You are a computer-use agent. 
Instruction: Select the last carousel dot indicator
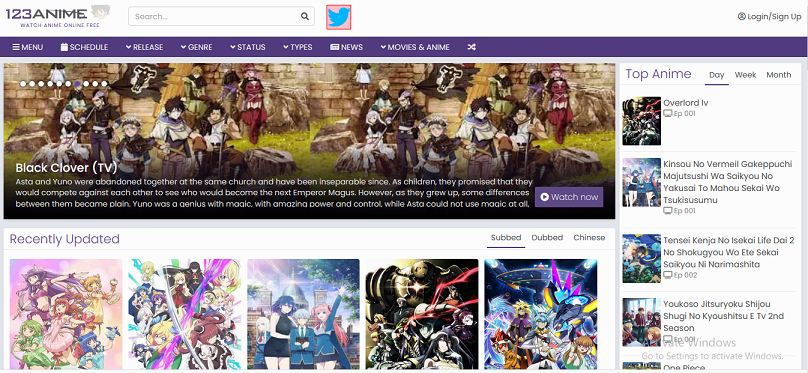click(x=105, y=83)
